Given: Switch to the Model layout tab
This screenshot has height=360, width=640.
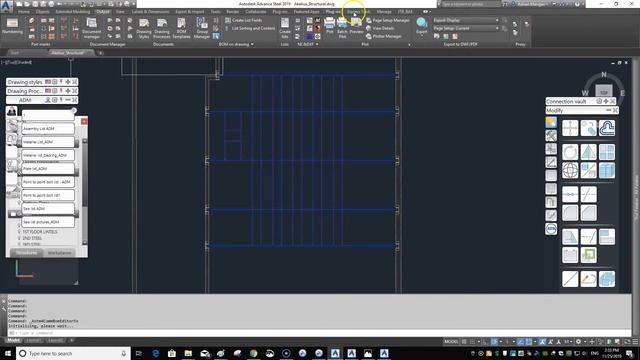Looking at the screenshot, I should tap(13, 340).
